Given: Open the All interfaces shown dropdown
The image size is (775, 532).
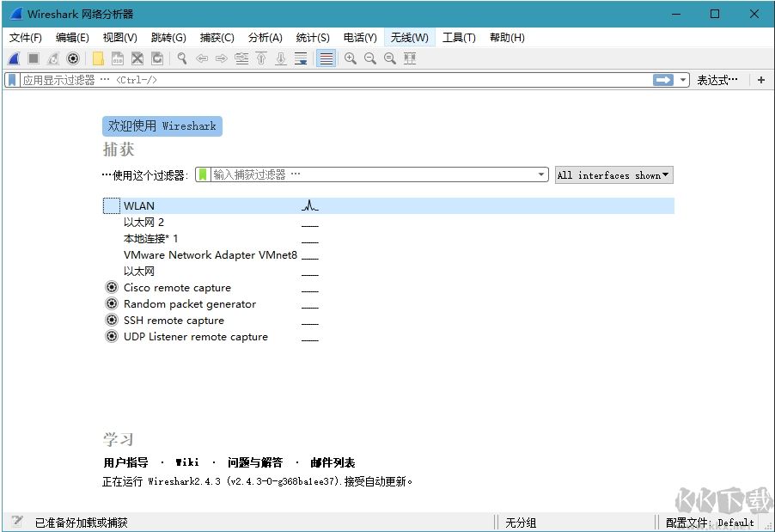Looking at the screenshot, I should point(613,175).
